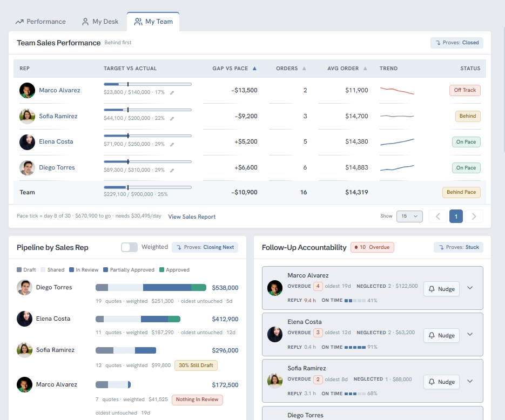Click the Nothing In Review badge

[x=197, y=399]
